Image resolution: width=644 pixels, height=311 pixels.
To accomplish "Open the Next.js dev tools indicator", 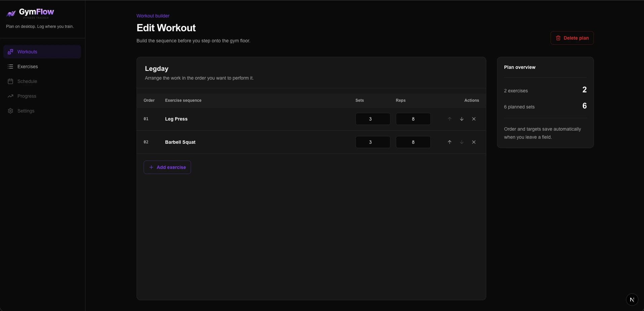I will tap(632, 300).
